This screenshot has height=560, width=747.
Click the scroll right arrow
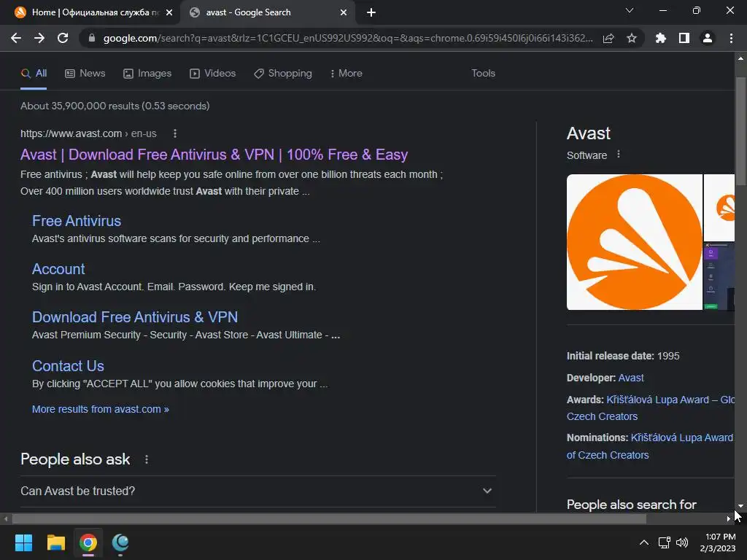pos(729,519)
